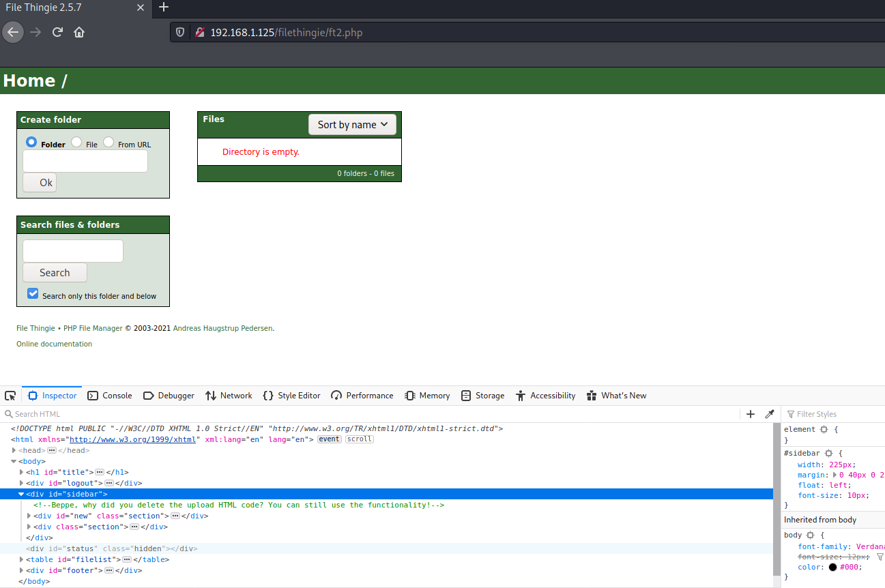Open a new browser tab with plus icon
Screen dimensions: 885x588
point(163,8)
